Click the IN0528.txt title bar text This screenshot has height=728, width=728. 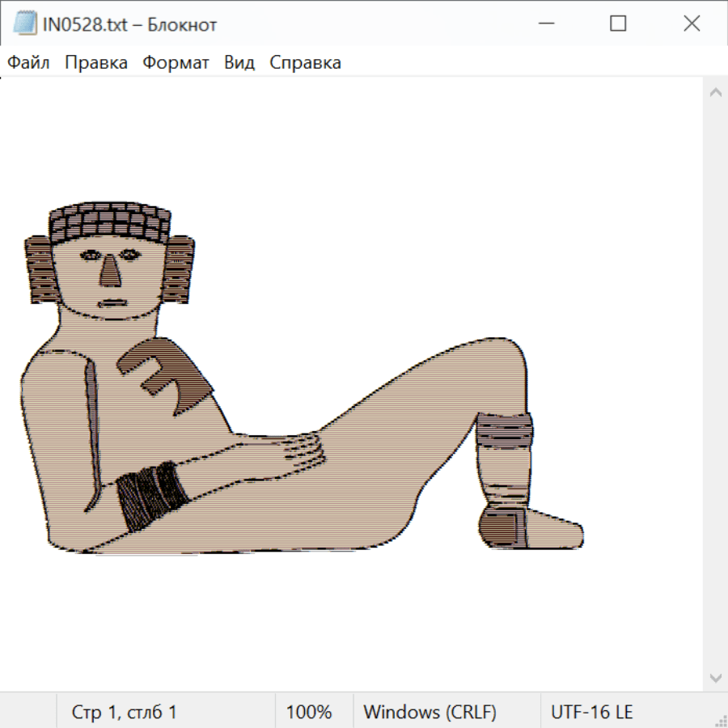tap(129, 24)
